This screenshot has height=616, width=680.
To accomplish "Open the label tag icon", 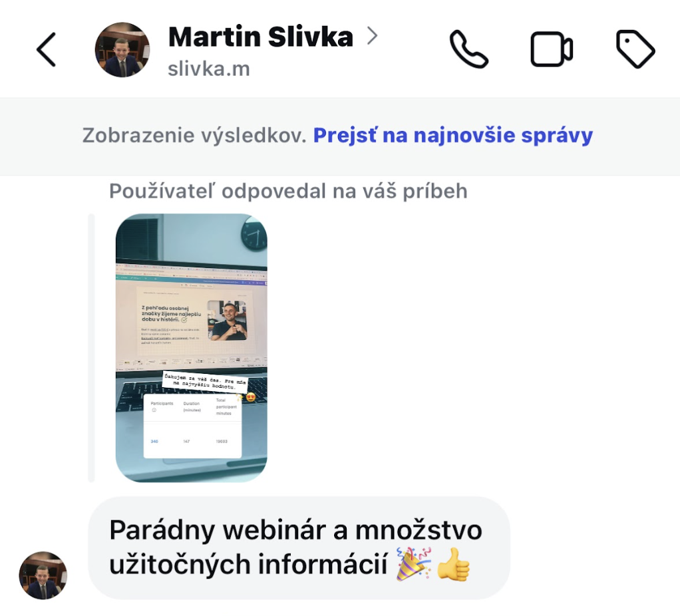I will coord(635,49).
